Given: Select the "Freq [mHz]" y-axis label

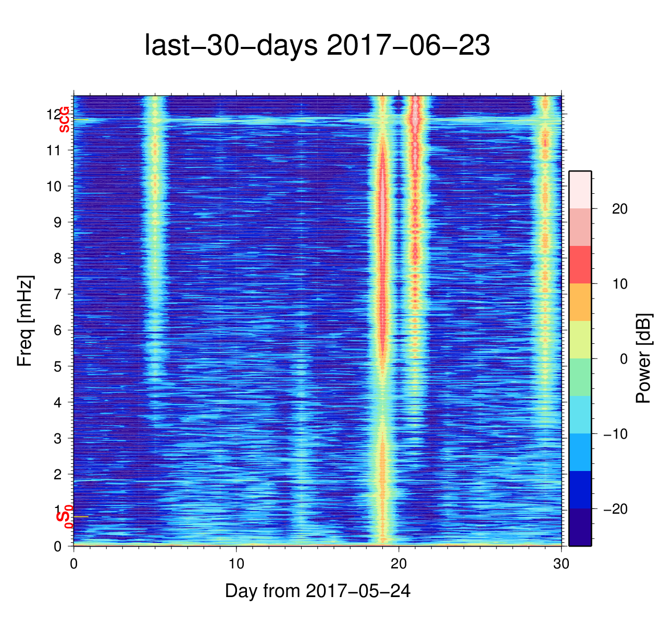Looking at the screenshot, I should [x=25, y=321].
